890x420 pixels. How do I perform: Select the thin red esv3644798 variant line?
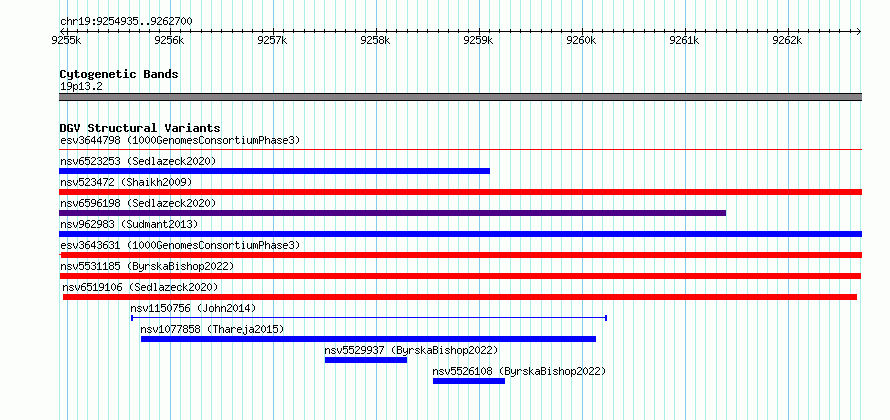pyautogui.click(x=460, y=150)
